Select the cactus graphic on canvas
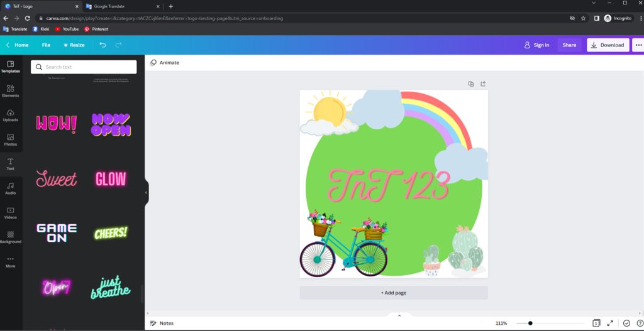 (x=466, y=250)
